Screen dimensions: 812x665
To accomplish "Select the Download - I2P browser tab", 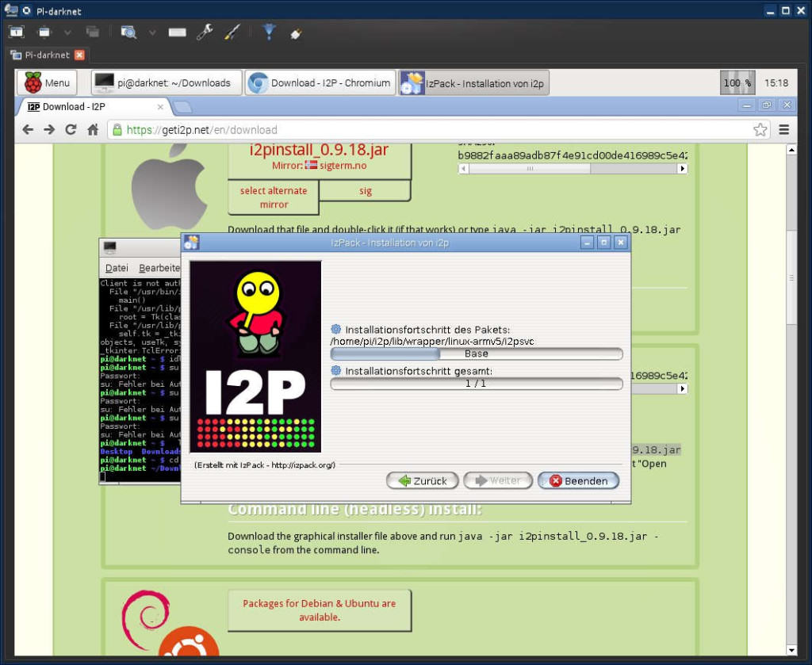I will tap(94, 107).
